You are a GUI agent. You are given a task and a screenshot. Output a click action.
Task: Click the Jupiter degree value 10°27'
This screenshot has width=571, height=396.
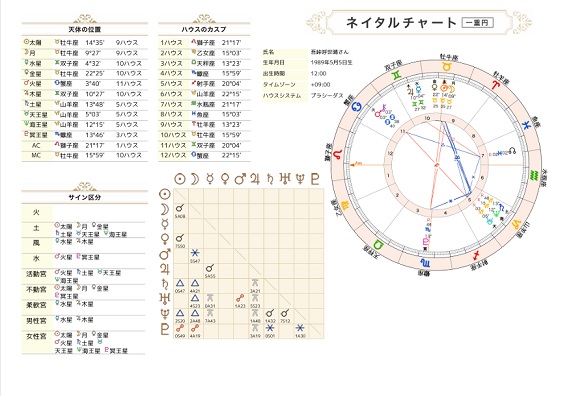[94, 94]
